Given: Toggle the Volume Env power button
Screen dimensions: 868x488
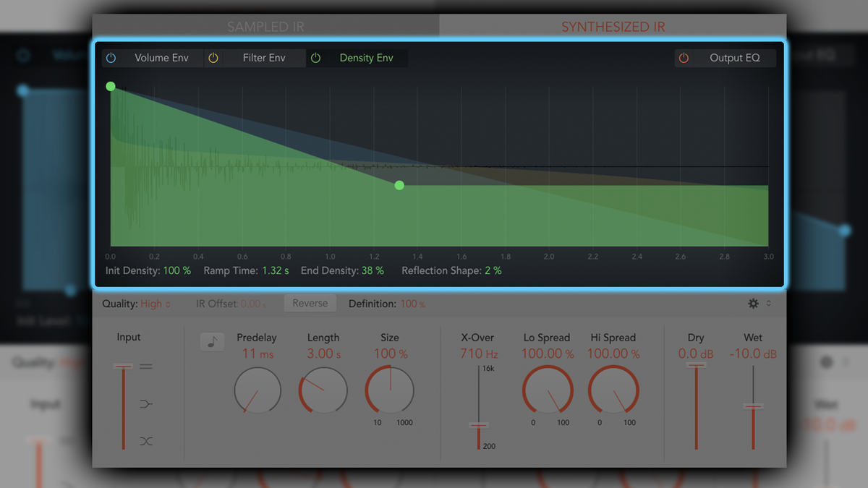Looking at the screenshot, I should coord(111,57).
